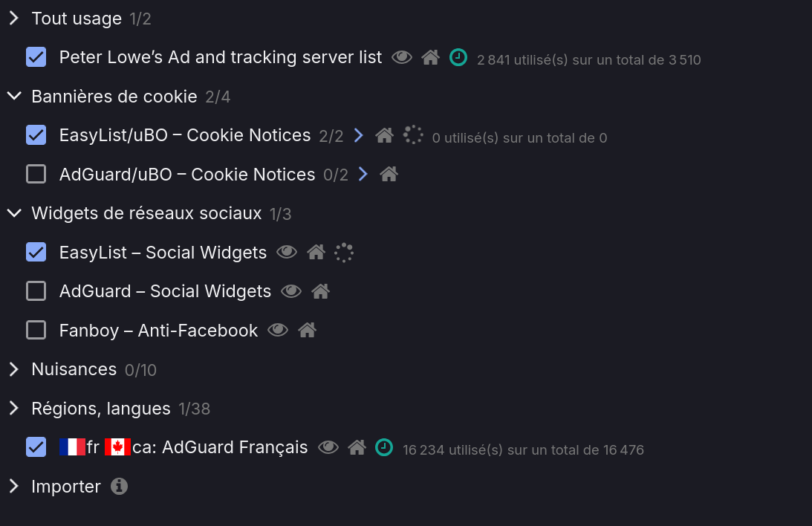Click the eye icon beside Peter Lowe's list
Image resolution: width=812 pixels, height=526 pixels.
coord(402,57)
